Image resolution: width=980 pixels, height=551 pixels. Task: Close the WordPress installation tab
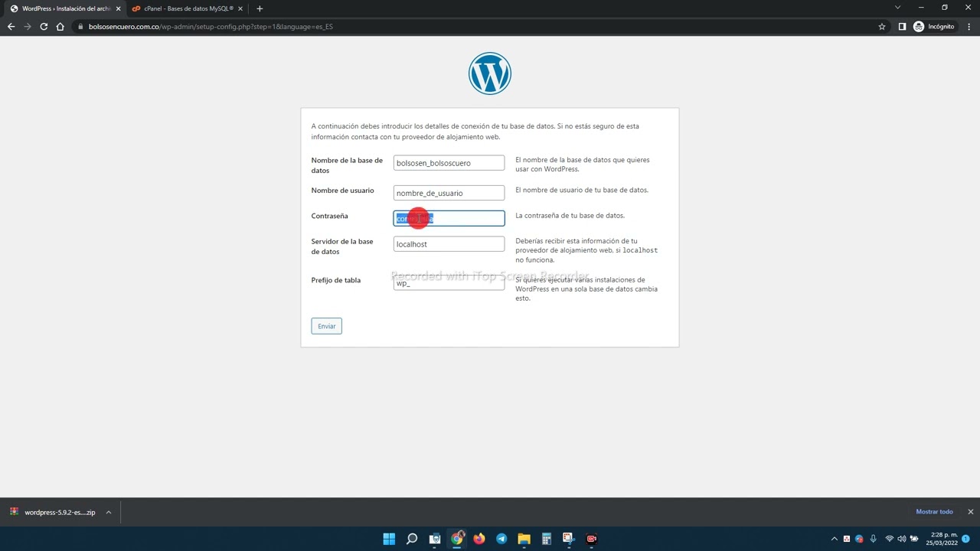[118, 8]
